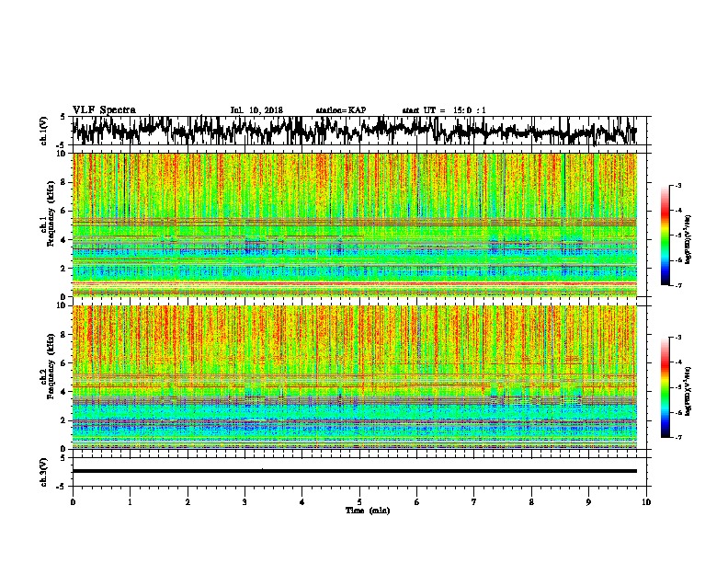
Task: Click the "6" kHz tick of ch.2 spectrogram
Action: click(x=64, y=363)
